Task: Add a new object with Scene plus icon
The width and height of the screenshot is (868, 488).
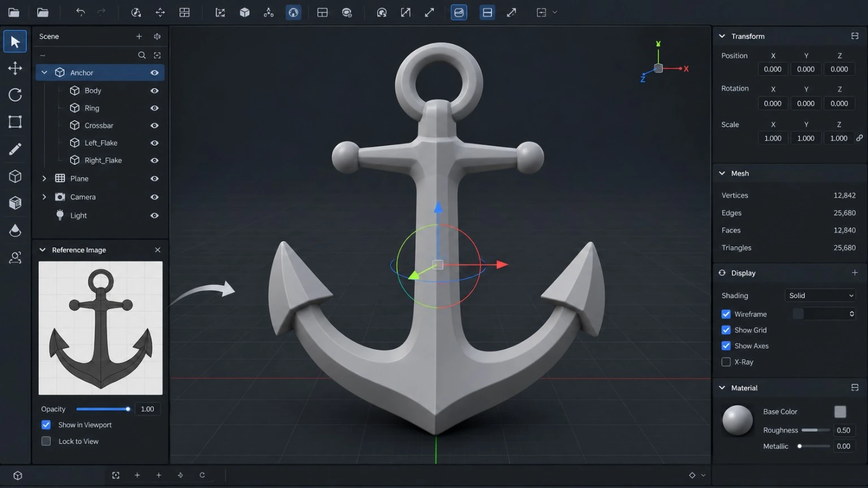Action: click(x=139, y=36)
